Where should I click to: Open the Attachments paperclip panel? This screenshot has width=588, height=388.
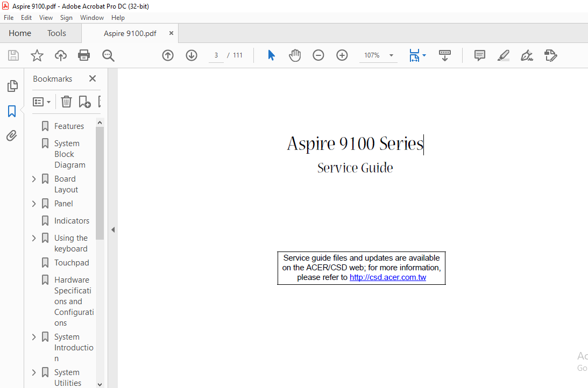[x=12, y=135]
